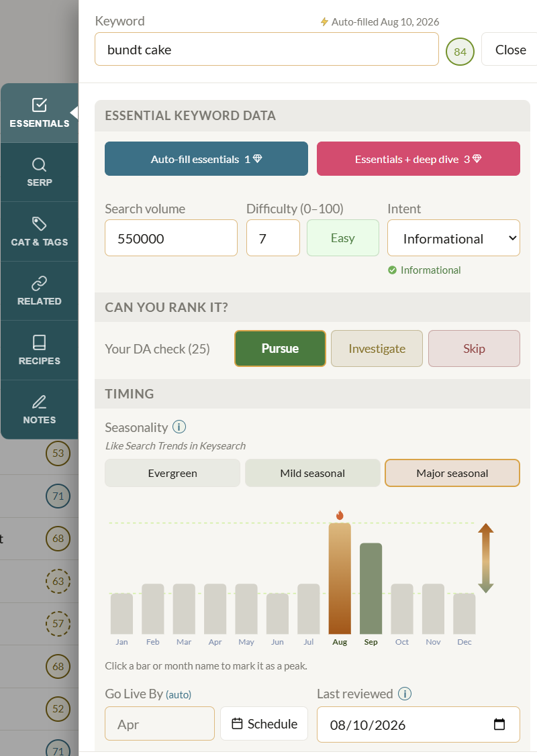
Task: Choose Evergreen seasonality
Action: [173, 473]
